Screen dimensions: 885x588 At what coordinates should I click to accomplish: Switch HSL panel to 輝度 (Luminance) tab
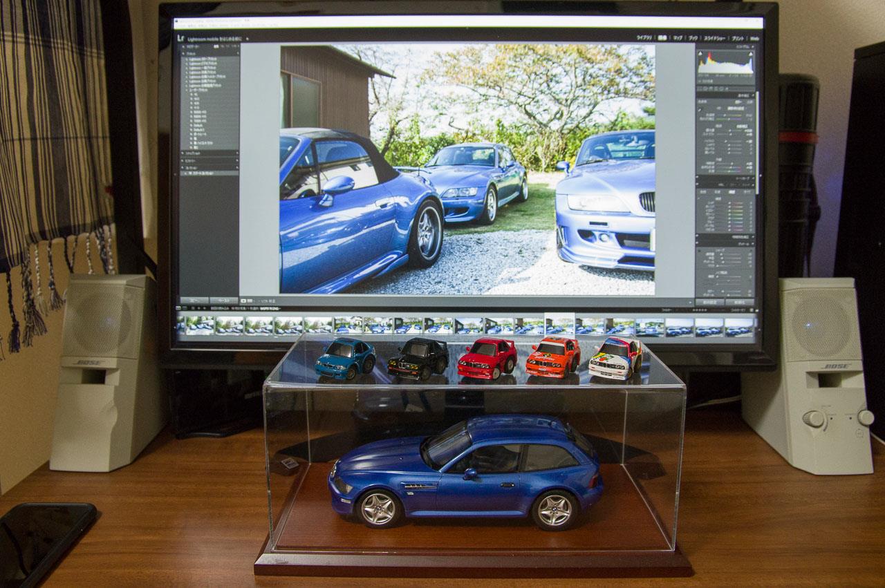tap(732, 191)
